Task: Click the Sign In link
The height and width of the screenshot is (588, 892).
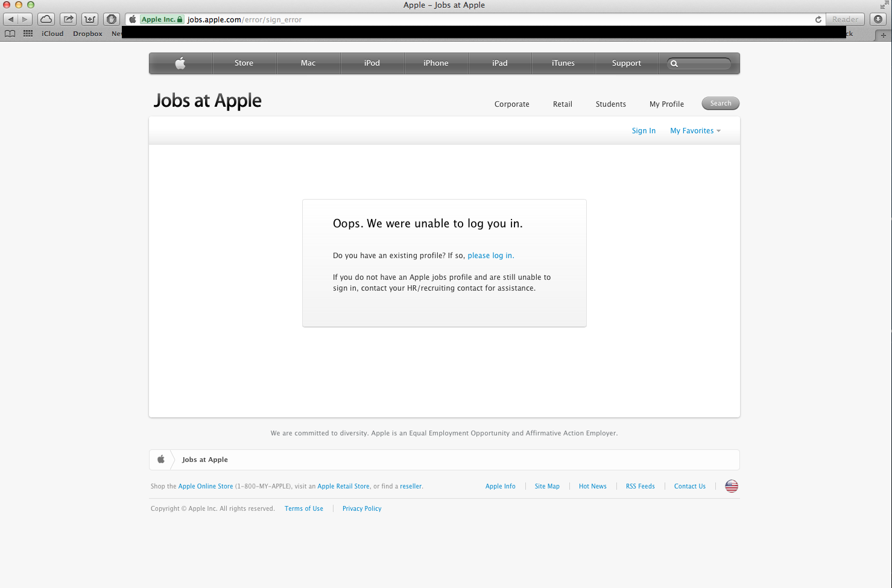Action: pos(644,131)
